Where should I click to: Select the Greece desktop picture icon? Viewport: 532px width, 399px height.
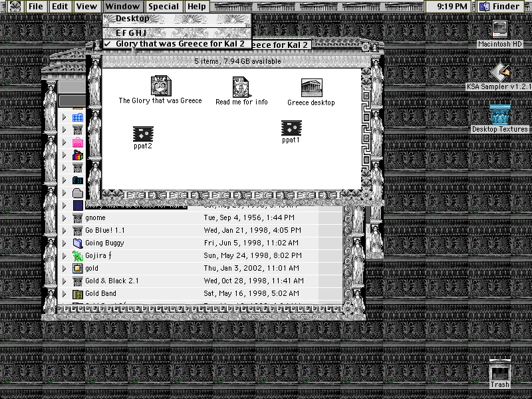point(311,88)
